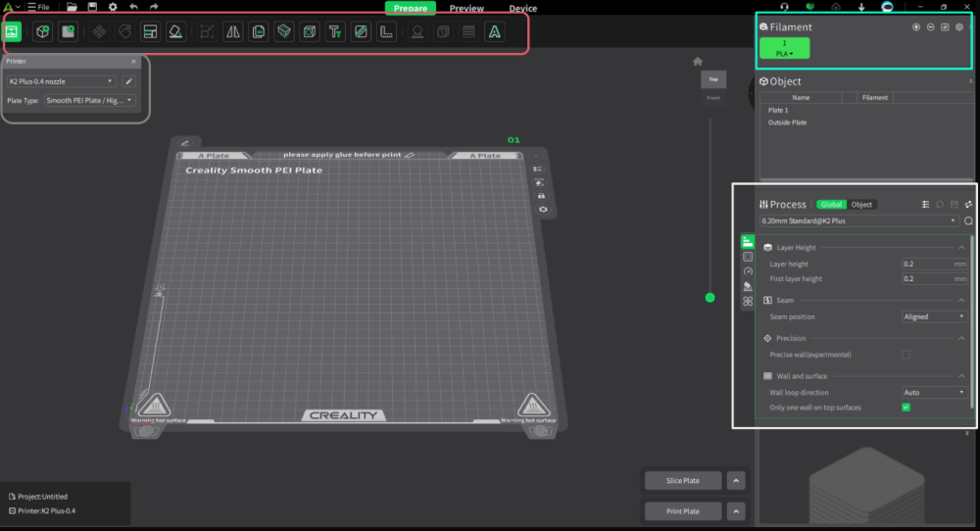Click the Slice Plate button
980x531 pixels.
tap(683, 480)
